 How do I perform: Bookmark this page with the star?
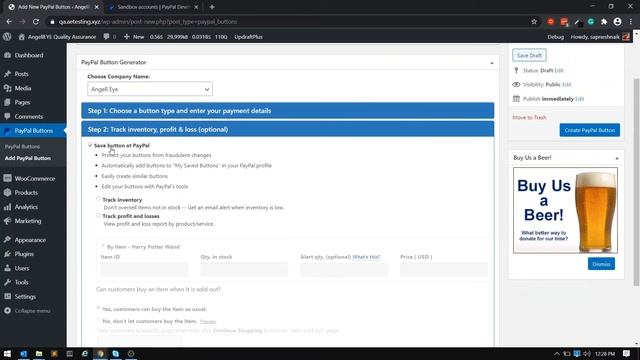(x=534, y=22)
